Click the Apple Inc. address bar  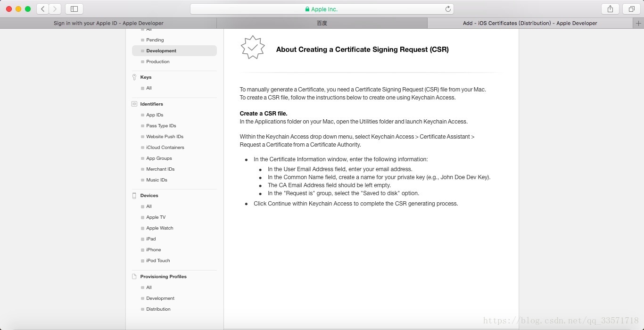pyautogui.click(x=322, y=9)
